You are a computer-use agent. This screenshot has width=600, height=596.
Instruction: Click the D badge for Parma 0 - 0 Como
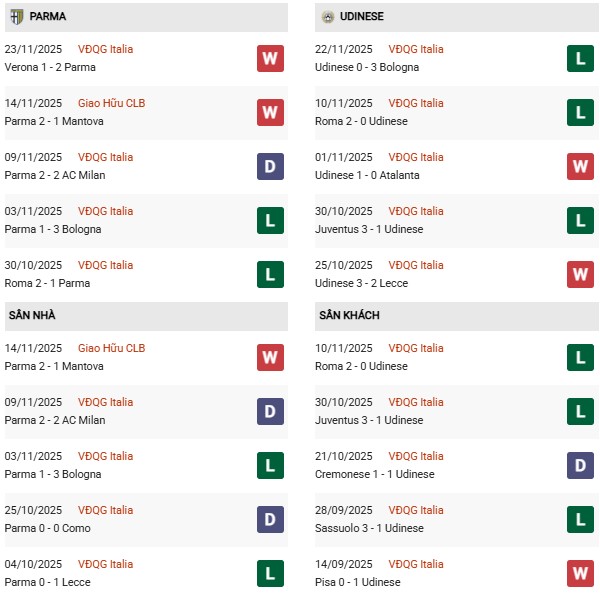coord(270,519)
